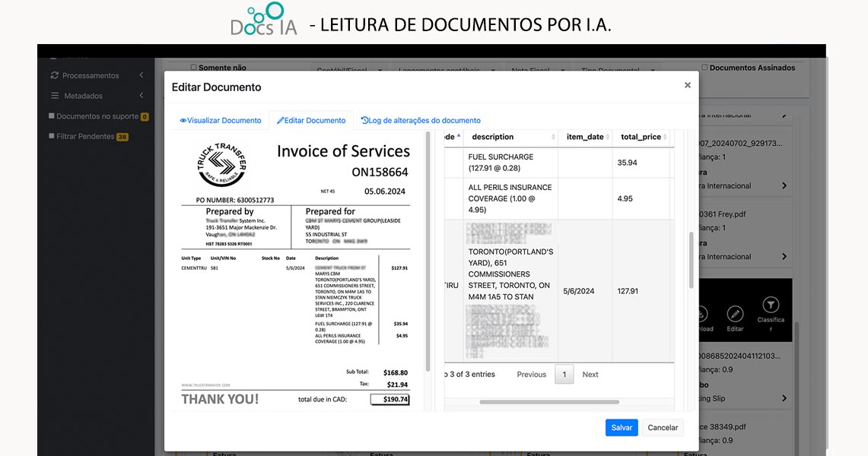
Task: Switch to the Visualizar Documento tab
Action: [x=220, y=120]
